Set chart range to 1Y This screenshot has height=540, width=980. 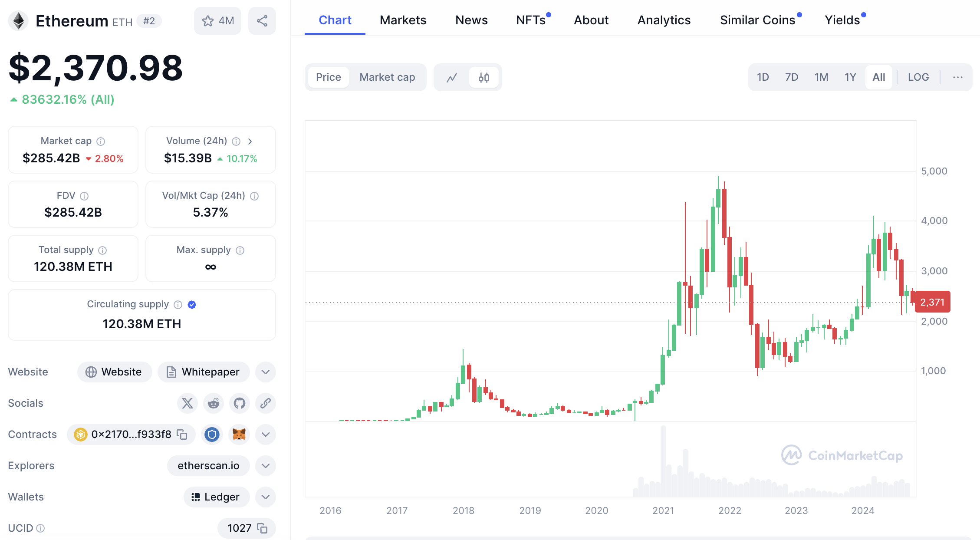(x=850, y=77)
